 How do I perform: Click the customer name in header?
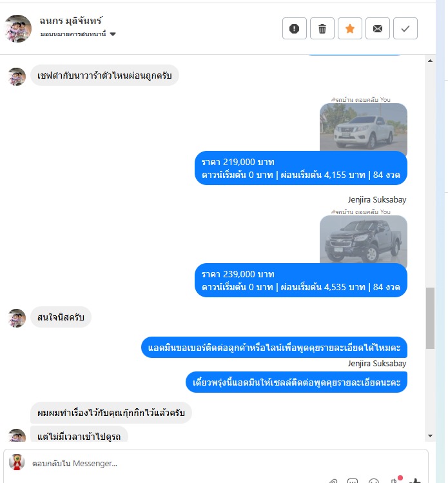[x=71, y=21]
